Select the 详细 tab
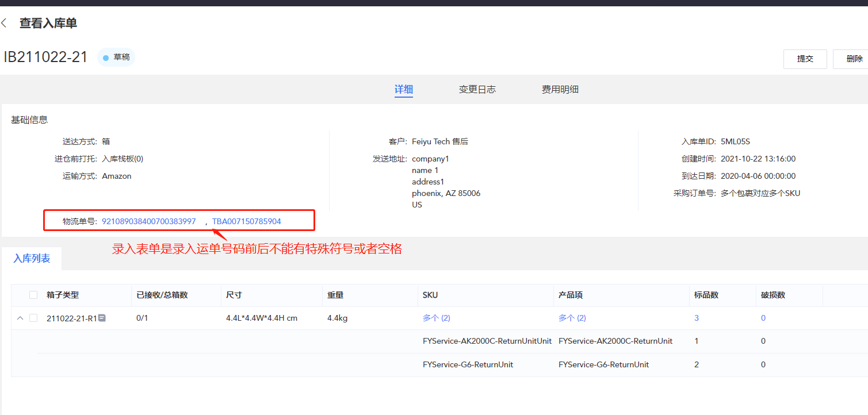868x415 pixels. 403,90
